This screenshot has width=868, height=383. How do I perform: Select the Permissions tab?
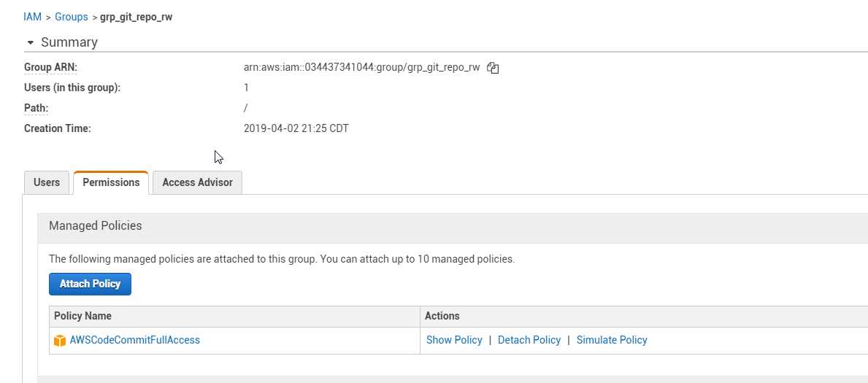[x=111, y=182]
